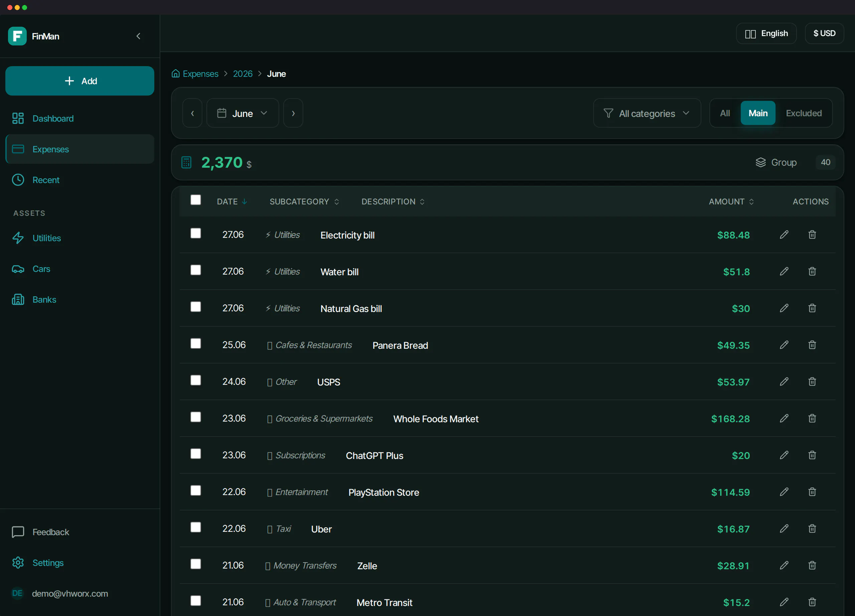This screenshot has width=855, height=616.
Task: Select the Main filter tab
Action: click(x=758, y=113)
